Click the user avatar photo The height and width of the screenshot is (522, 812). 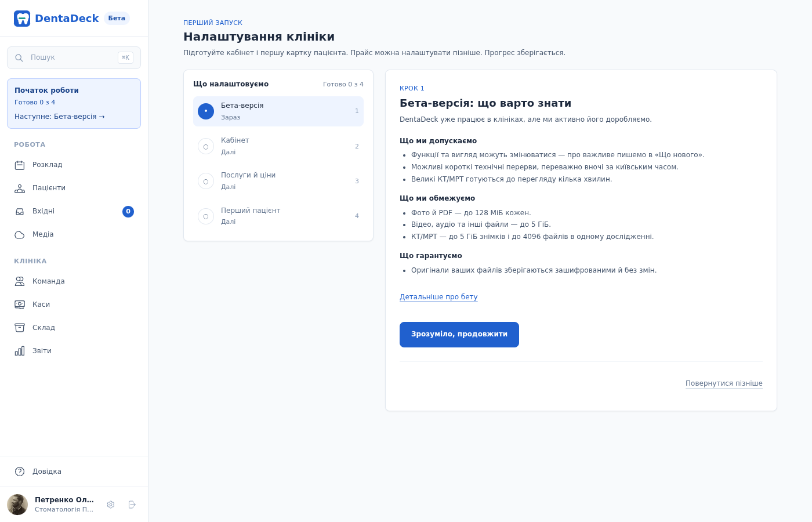(17, 505)
